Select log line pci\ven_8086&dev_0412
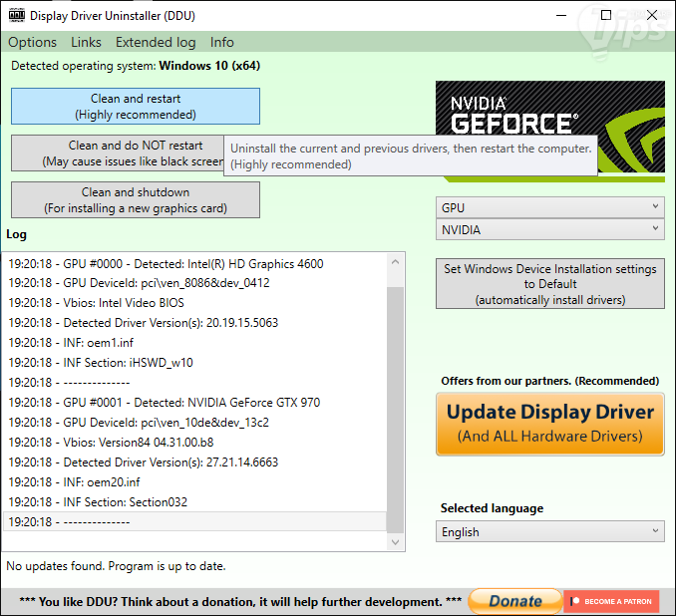This screenshot has width=676, height=616. click(x=194, y=283)
